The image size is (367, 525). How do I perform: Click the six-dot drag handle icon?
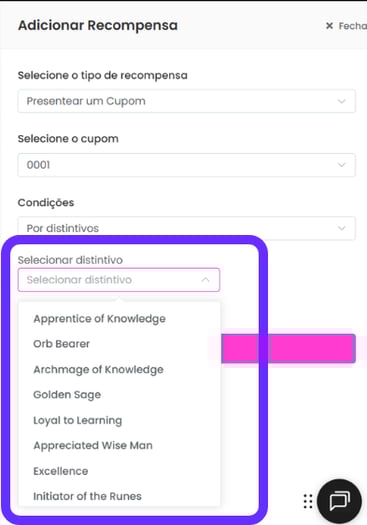308,502
